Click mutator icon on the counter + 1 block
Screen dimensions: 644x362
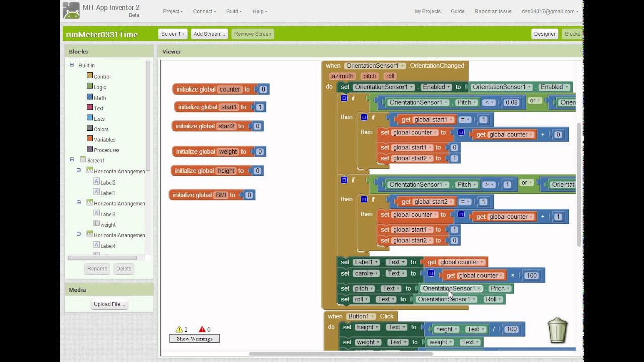point(461,214)
